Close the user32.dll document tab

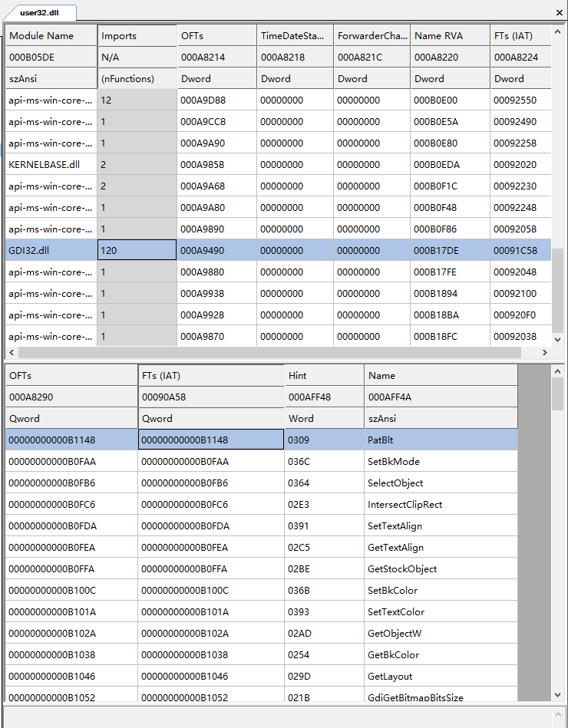560,13
